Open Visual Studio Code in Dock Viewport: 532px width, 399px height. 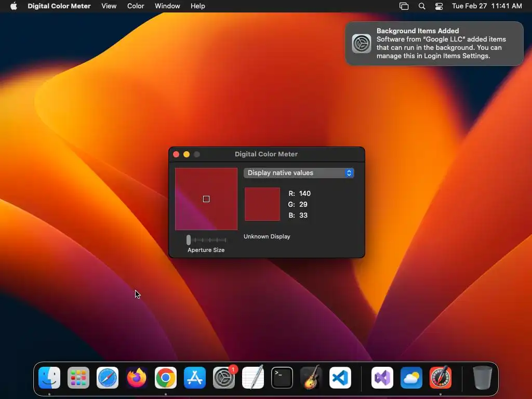point(340,378)
